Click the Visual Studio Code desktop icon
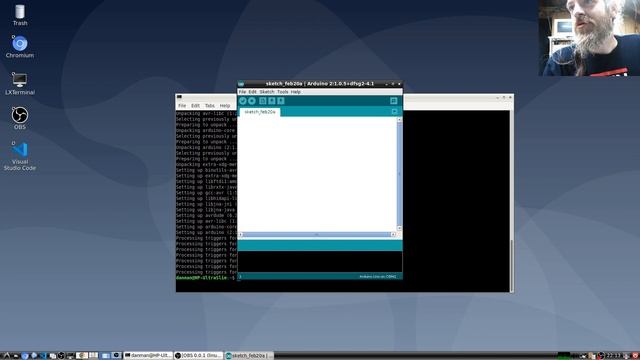The image size is (640, 360). coord(20,156)
